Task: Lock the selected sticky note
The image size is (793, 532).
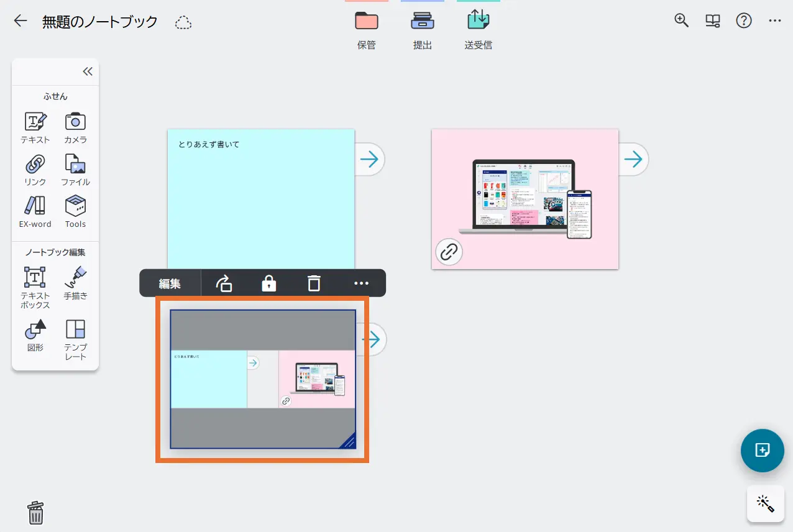Action: click(268, 283)
